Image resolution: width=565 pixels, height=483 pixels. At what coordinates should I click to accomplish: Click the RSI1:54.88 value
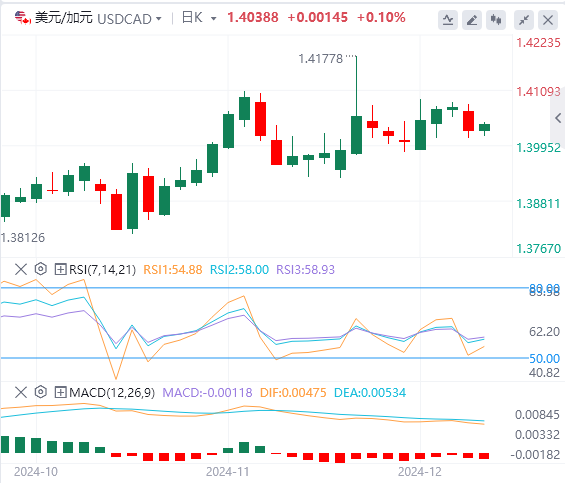[x=173, y=270]
